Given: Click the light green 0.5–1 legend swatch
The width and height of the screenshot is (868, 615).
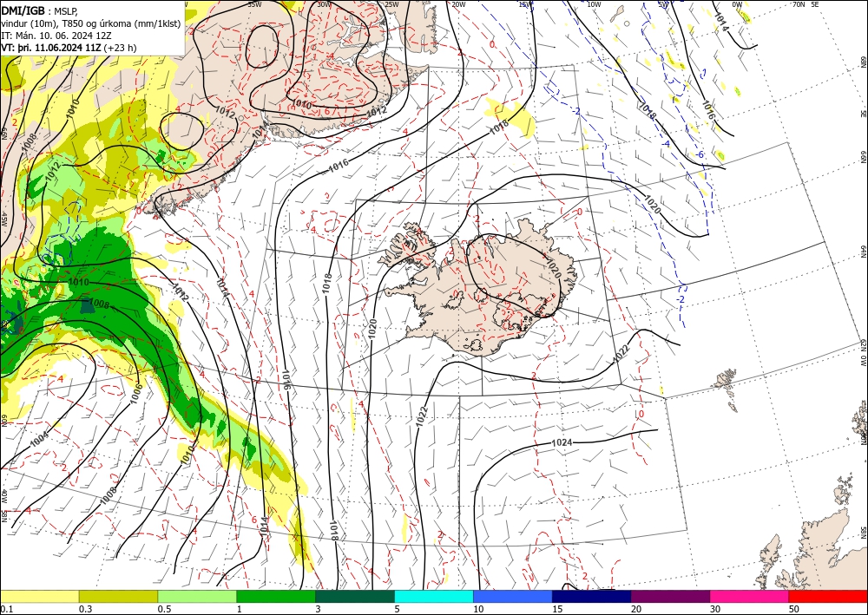Looking at the screenshot, I should tap(197, 596).
